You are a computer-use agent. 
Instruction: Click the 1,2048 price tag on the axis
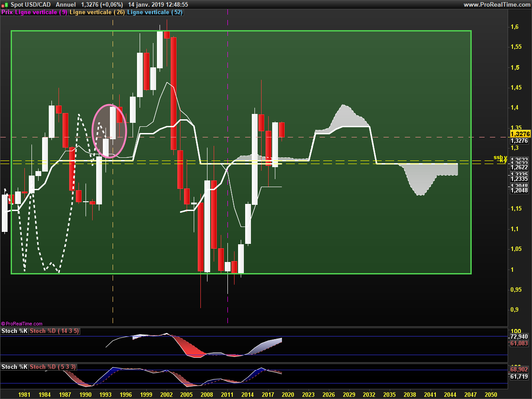pyautogui.click(x=520, y=191)
